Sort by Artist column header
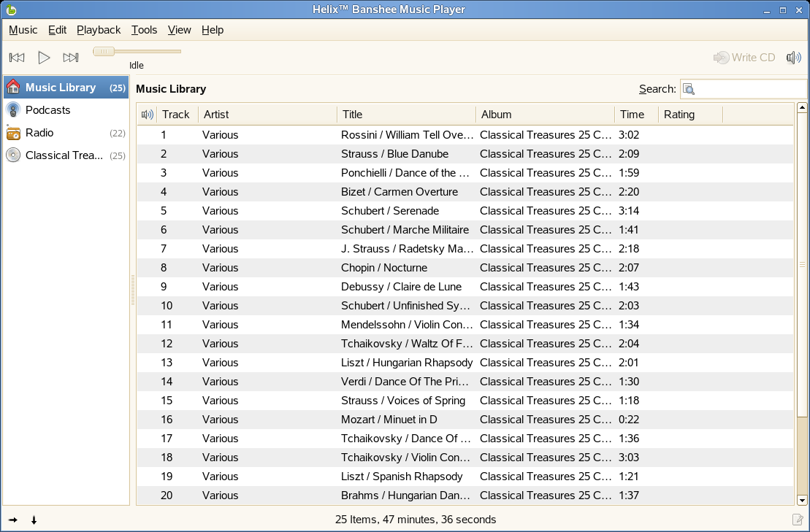Image resolution: width=810 pixels, height=532 pixels. tap(267, 115)
